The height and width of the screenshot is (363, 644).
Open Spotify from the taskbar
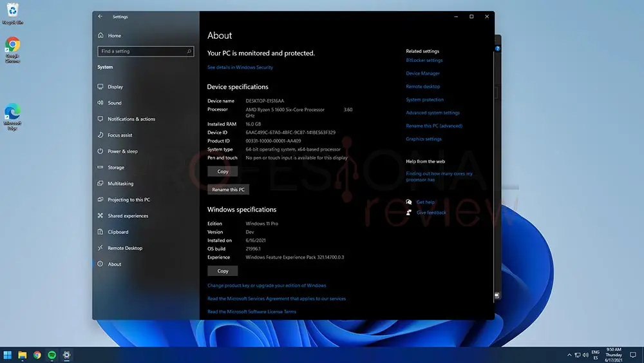tap(52, 355)
